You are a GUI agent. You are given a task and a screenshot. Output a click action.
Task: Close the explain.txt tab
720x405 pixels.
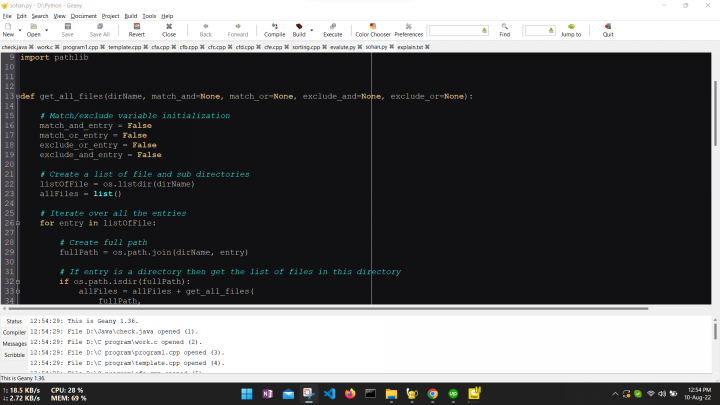pos(428,47)
